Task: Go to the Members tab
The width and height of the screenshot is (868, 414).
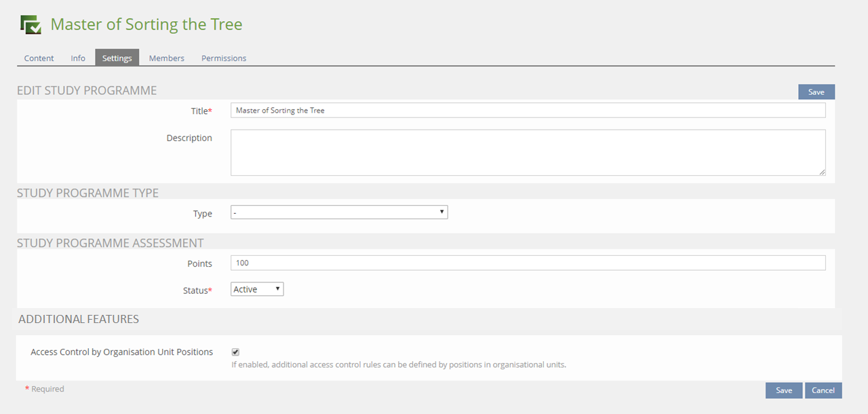Action: [167, 58]
